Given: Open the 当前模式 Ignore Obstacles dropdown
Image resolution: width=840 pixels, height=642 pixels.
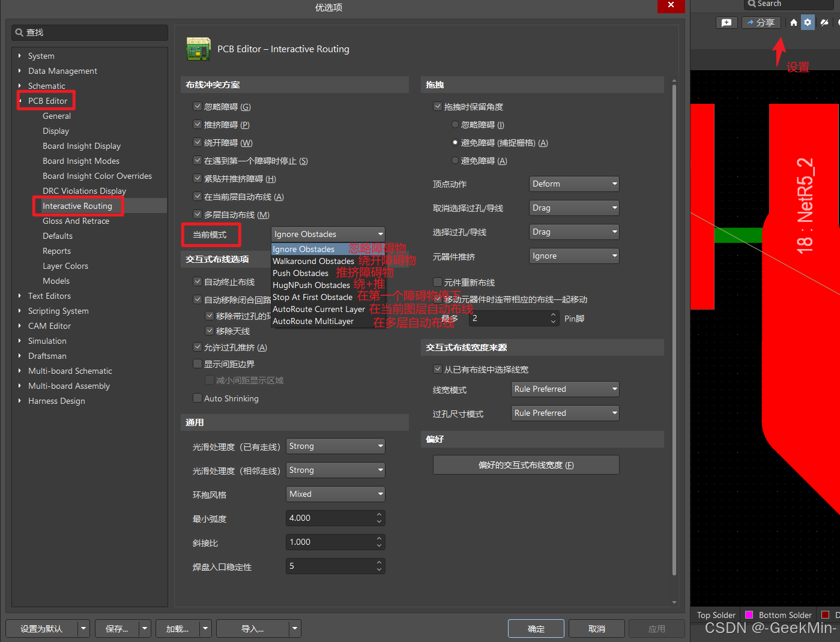Looking at the screenshot, I should pos(328,234).
